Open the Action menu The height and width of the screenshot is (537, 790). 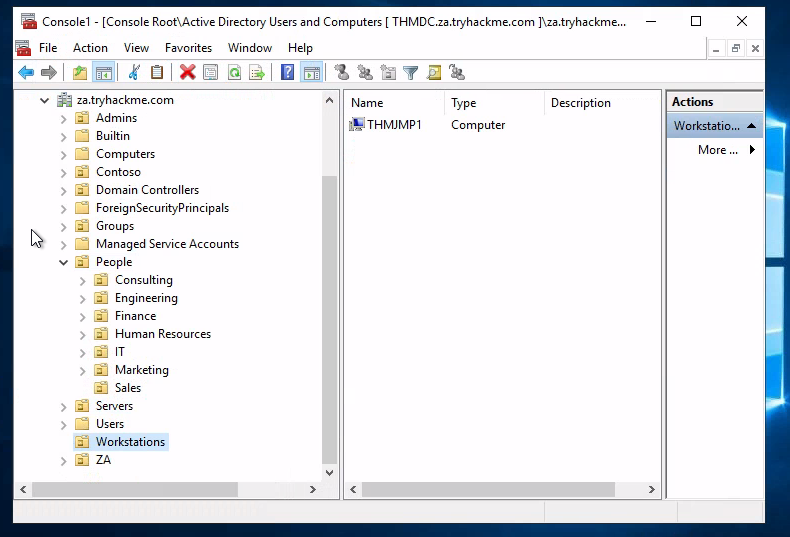90,48
